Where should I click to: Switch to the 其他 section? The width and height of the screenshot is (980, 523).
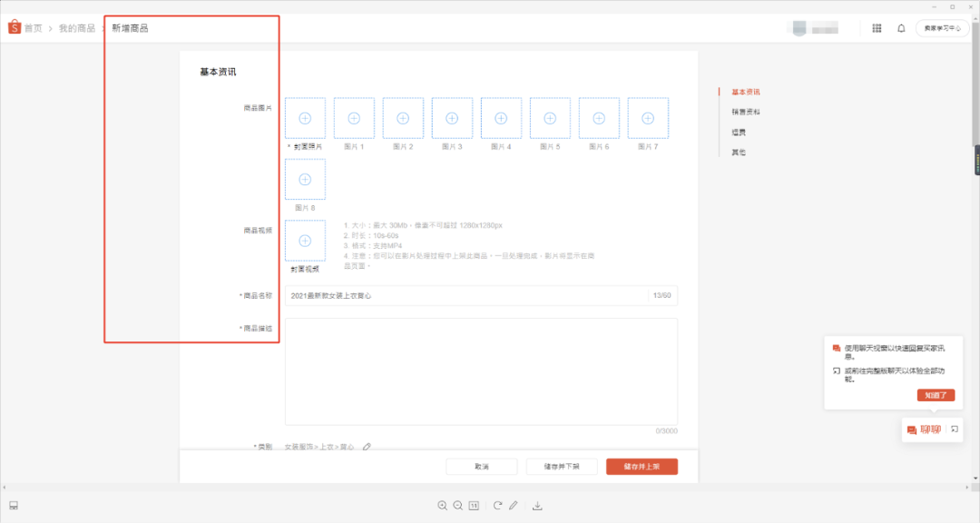click(x=735, y=152)
